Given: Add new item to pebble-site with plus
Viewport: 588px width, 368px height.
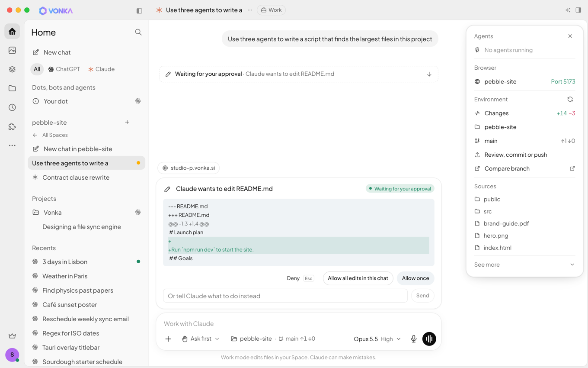Looking at the screenshot, I should click(x=127, y=122).
